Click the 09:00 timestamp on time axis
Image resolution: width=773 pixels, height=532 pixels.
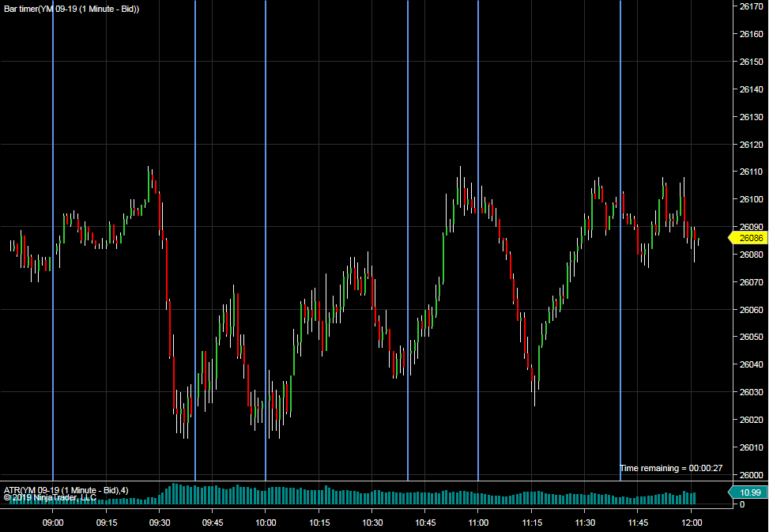52,523
